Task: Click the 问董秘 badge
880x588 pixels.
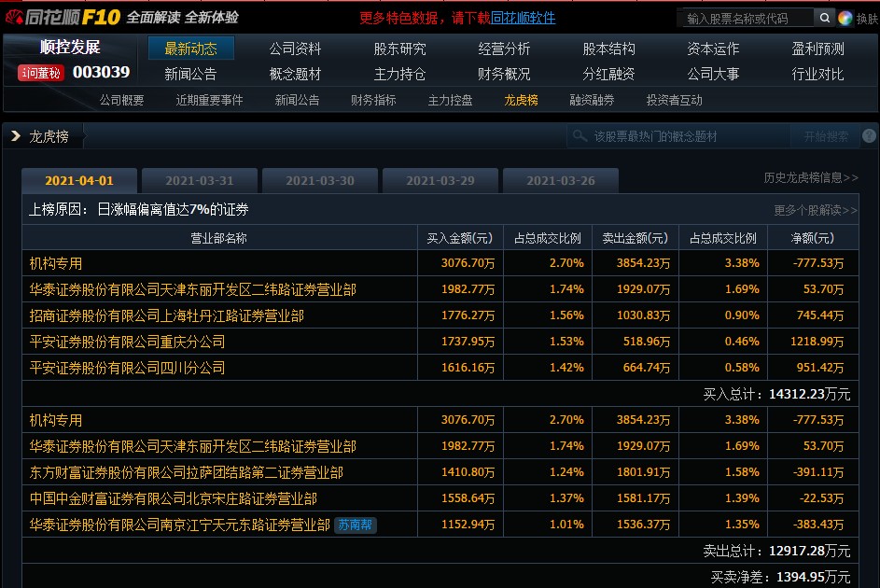Action: pos(41,73)
